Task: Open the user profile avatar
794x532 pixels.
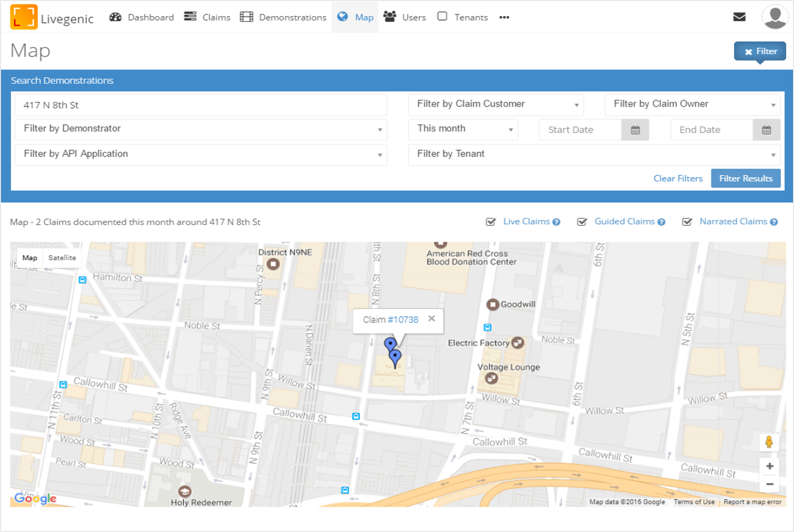Action: pos(775,17)
